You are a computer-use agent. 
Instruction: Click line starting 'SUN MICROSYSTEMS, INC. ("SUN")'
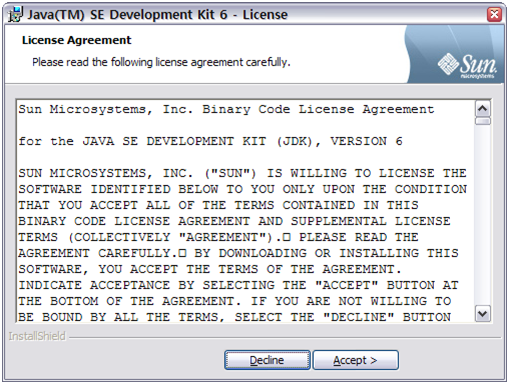click(x=242, y=173)
